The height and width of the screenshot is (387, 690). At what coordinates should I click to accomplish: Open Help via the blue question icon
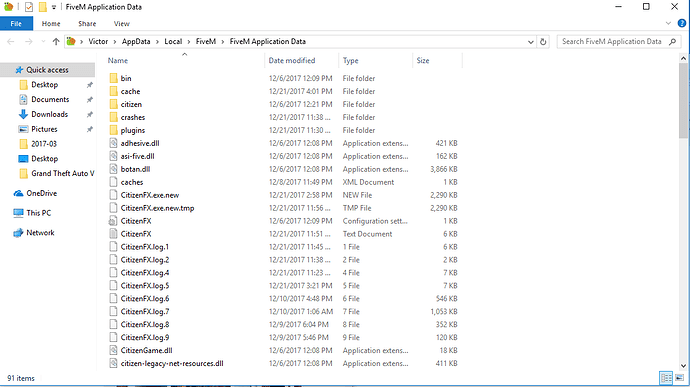coord(682,23)
